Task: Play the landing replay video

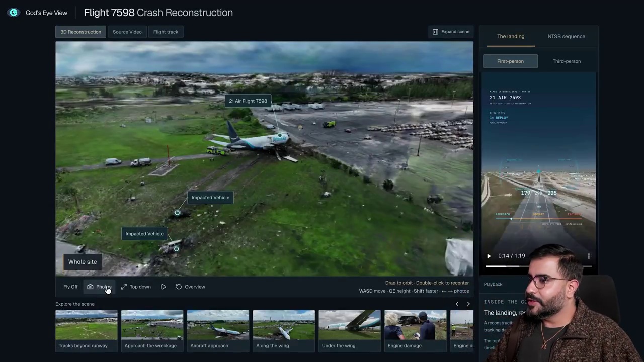Action: (489, 256)
